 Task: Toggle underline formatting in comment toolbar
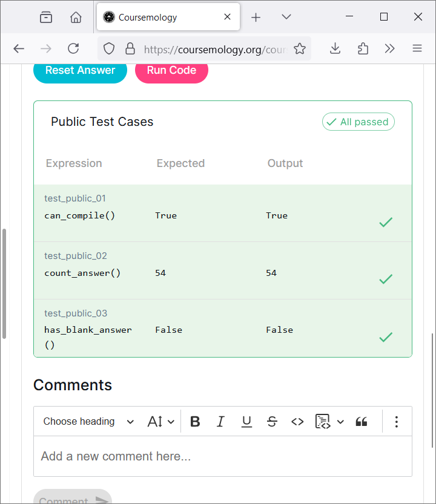tap(246, 422)
